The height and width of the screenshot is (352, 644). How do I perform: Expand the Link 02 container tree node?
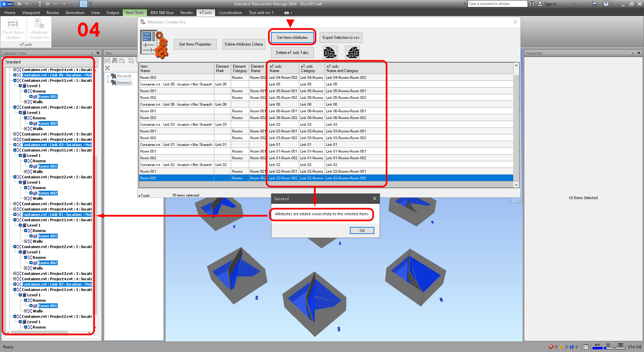tap(15, 284)
